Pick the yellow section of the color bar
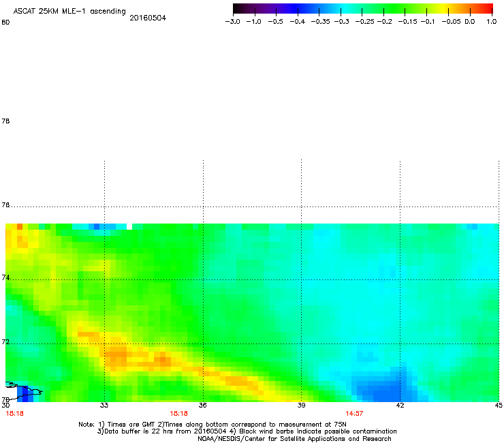The height and width of the screenshot is (443, 504). click(x=443, y=9)
